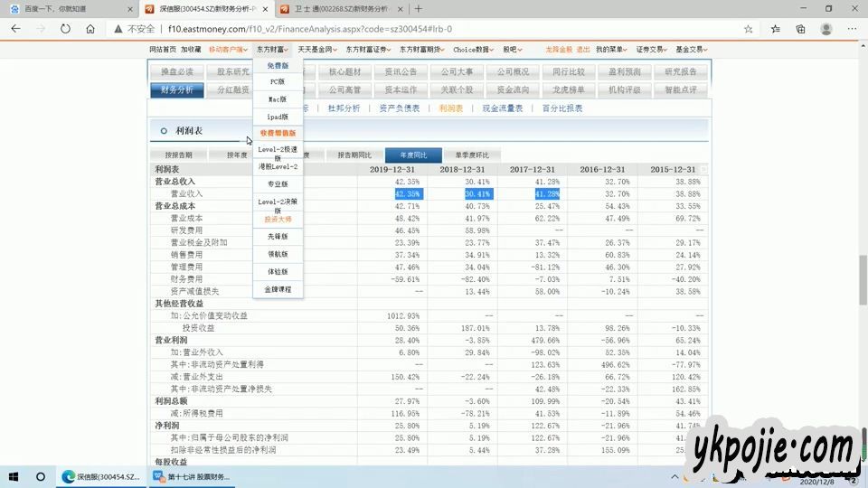Image resolution: width=868 pixels, height=488 pixels.
Task: Bookmark this page with the star icon
Action: point(748,28)
